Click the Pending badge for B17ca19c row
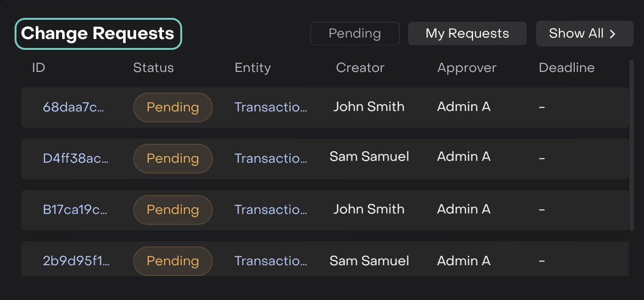This screenshot has height=300, width=644. (x=173, y=210)
